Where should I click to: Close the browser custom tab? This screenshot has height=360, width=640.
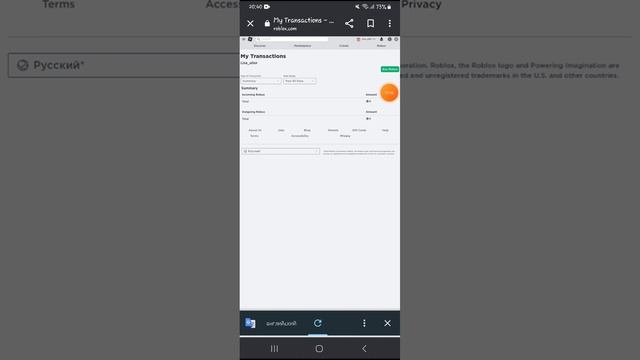250,24
